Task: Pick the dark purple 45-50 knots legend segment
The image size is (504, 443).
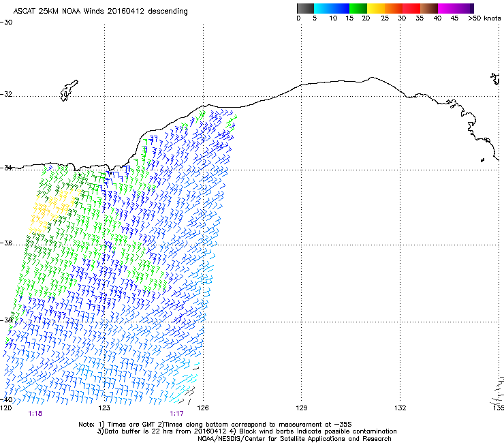Action: pyautogui.click(x=464, y=8)
